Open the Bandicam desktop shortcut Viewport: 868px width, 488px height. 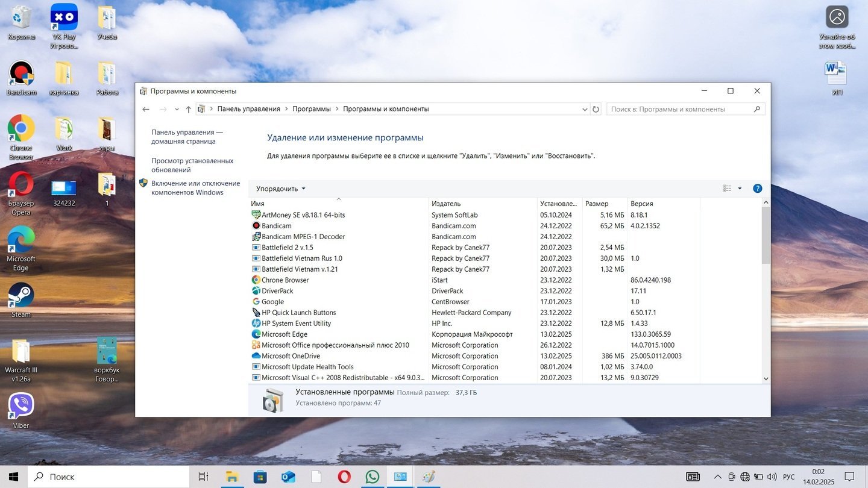pos(21,78)
